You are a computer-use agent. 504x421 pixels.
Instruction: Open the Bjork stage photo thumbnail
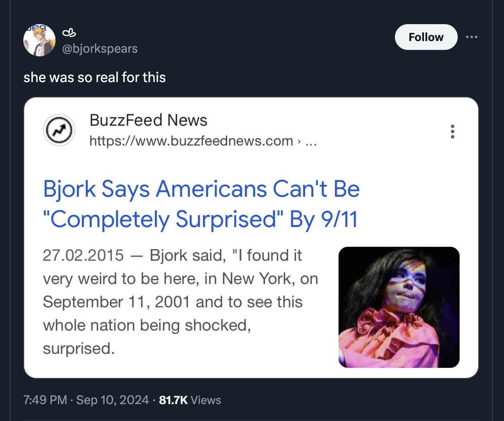click(399, 307)
